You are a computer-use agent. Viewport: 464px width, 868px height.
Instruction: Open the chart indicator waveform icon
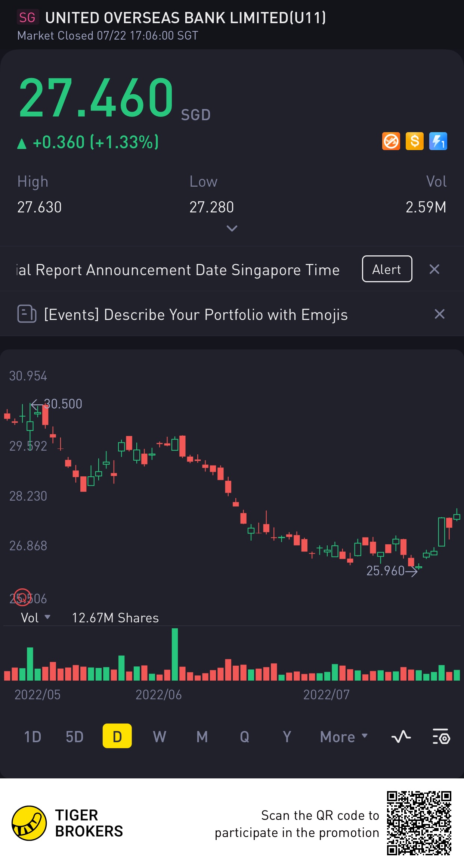pos(401,737)
